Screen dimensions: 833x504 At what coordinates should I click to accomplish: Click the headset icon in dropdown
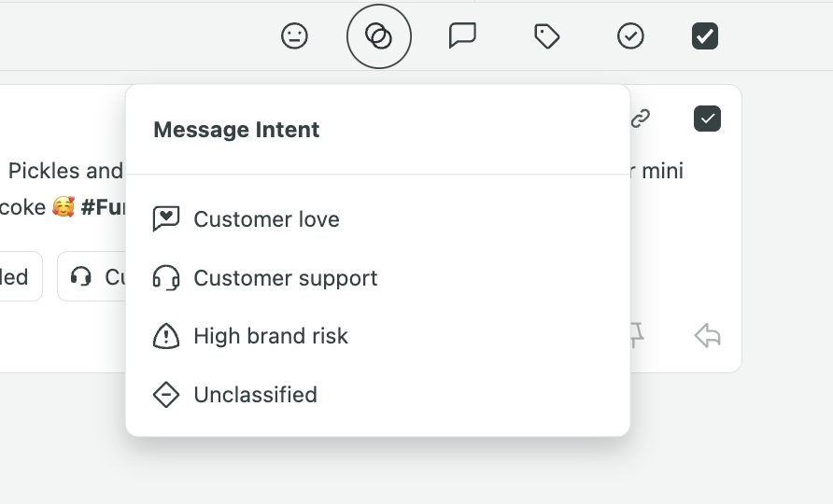coord(166,278)
